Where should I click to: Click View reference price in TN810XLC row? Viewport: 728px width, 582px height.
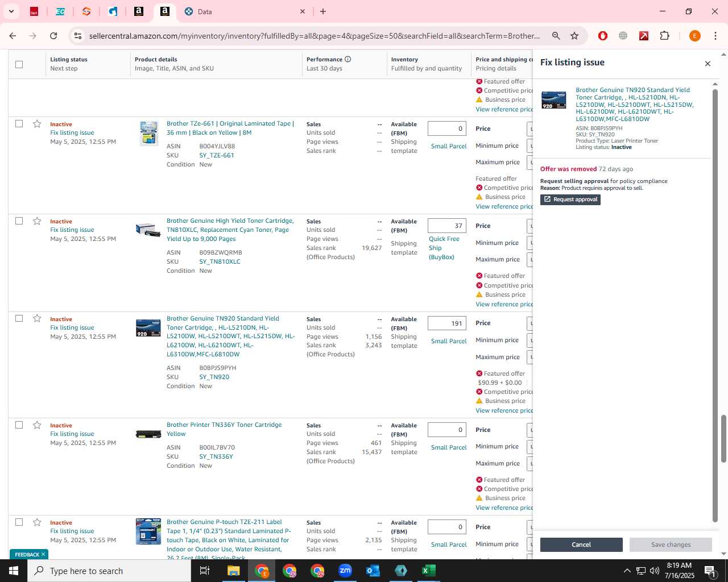pos(504,304)
